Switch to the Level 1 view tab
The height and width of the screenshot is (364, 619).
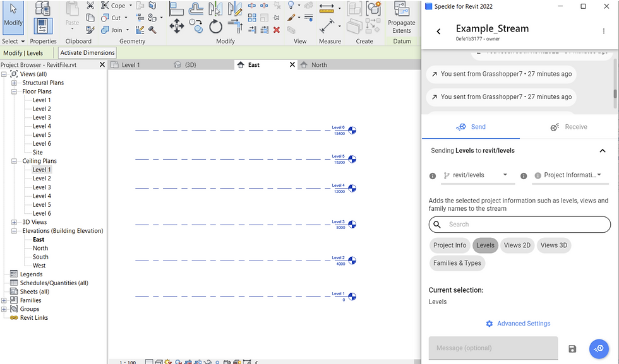click(140, 65)
